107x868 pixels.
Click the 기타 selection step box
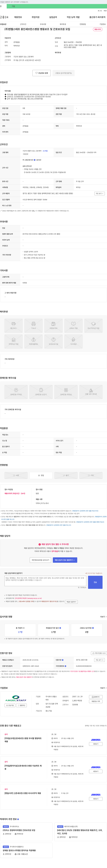coord(91,475)
